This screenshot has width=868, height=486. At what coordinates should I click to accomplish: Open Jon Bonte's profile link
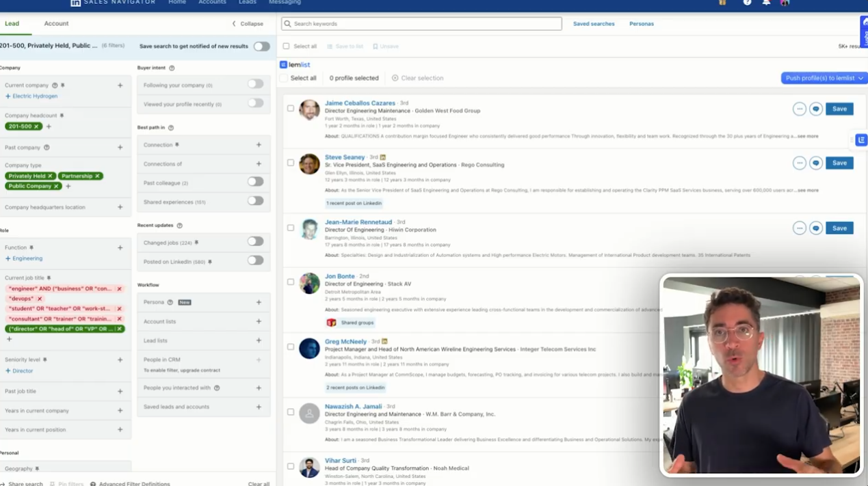point(340,276)
